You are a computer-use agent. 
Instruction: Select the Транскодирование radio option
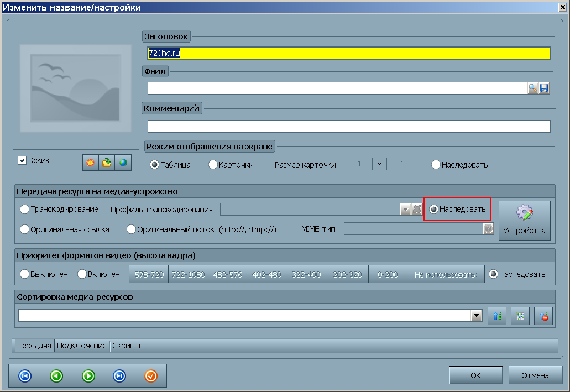(x=25, y=210)
